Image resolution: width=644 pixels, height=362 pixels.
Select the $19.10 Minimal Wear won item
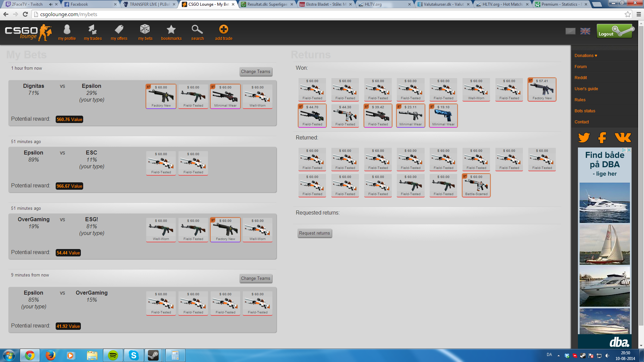pos(443,116)
